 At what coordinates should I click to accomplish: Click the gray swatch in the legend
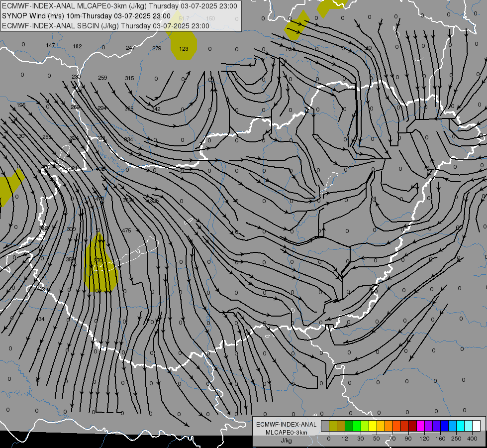point(325,426)
